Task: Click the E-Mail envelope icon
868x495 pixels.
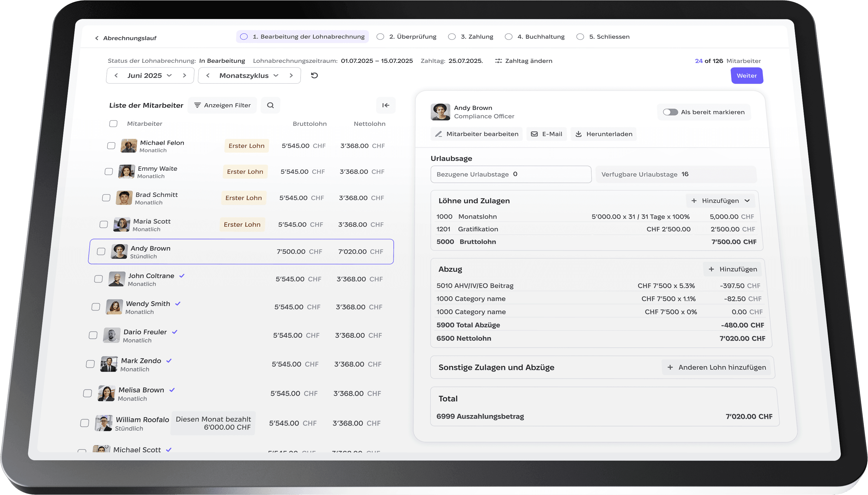Action: 534,134
